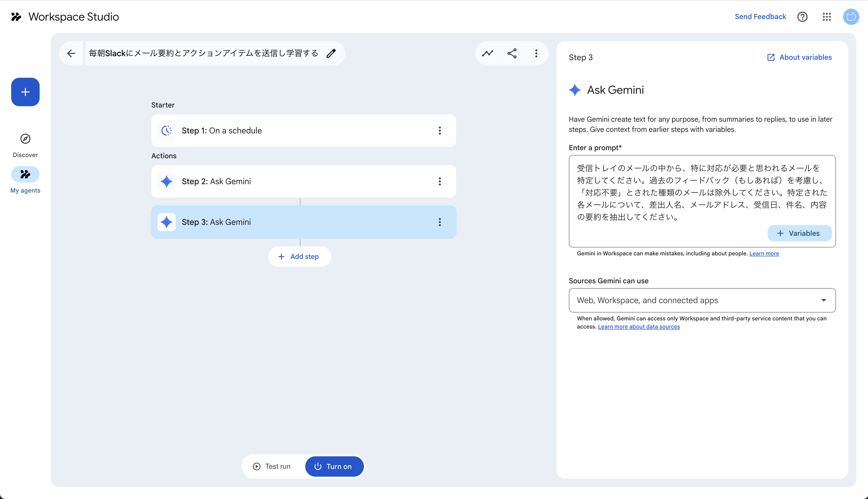Click the account avatar
The width and height of the screenshot is (868, 499).
(x=851, y=17)
